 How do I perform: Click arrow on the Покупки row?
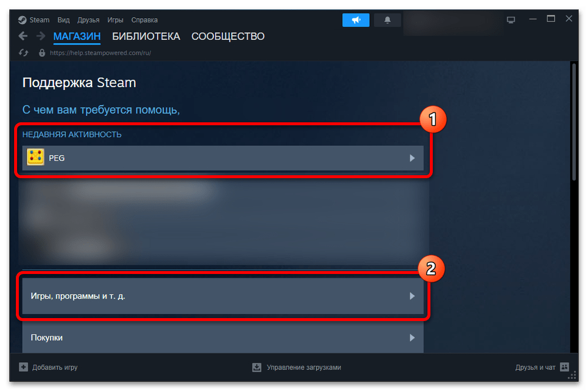[412, 337]
